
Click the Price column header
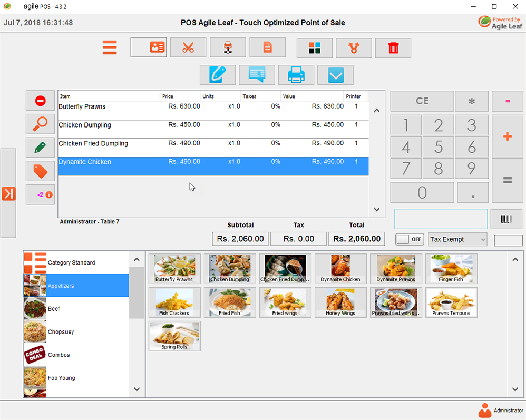tap(180, 96)
